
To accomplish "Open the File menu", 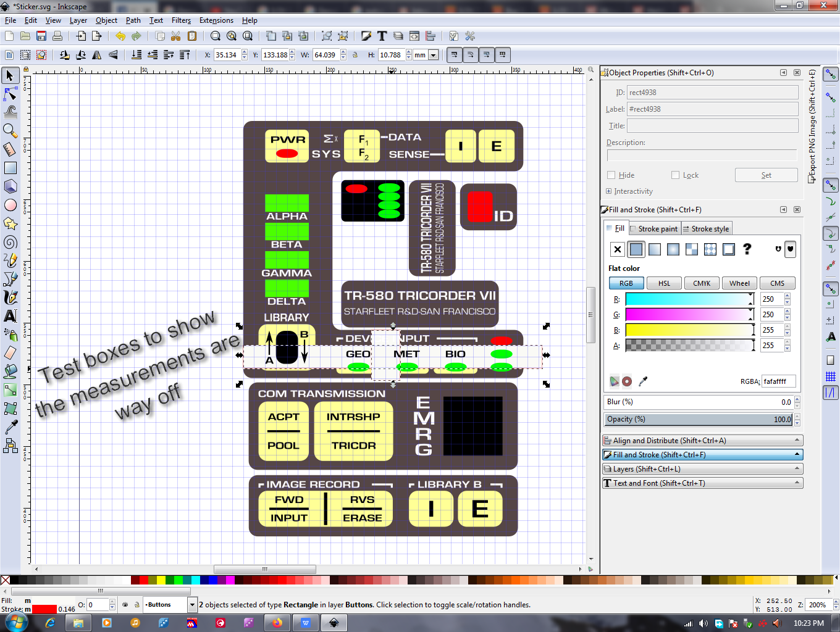I will coord(10,20).
